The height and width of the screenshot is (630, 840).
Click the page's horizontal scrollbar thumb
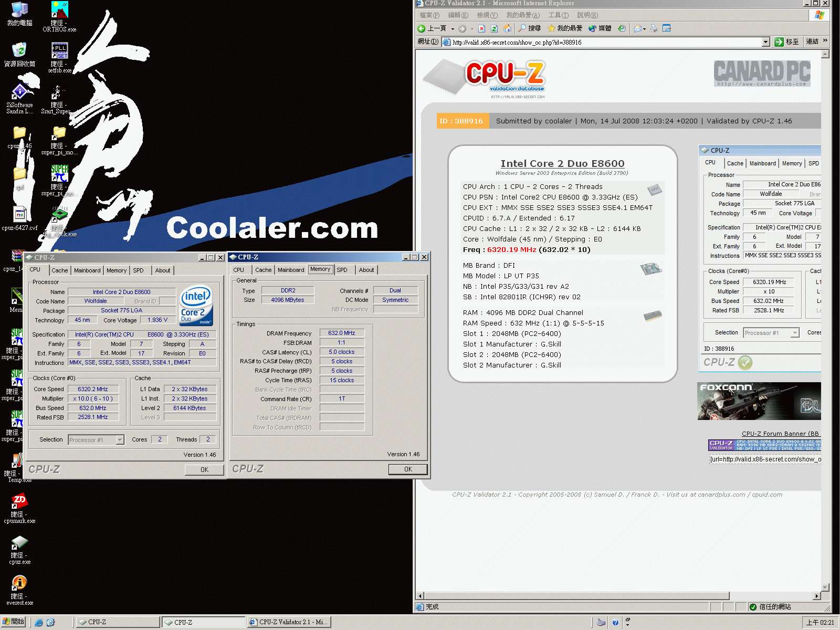(x=577, y=596)
